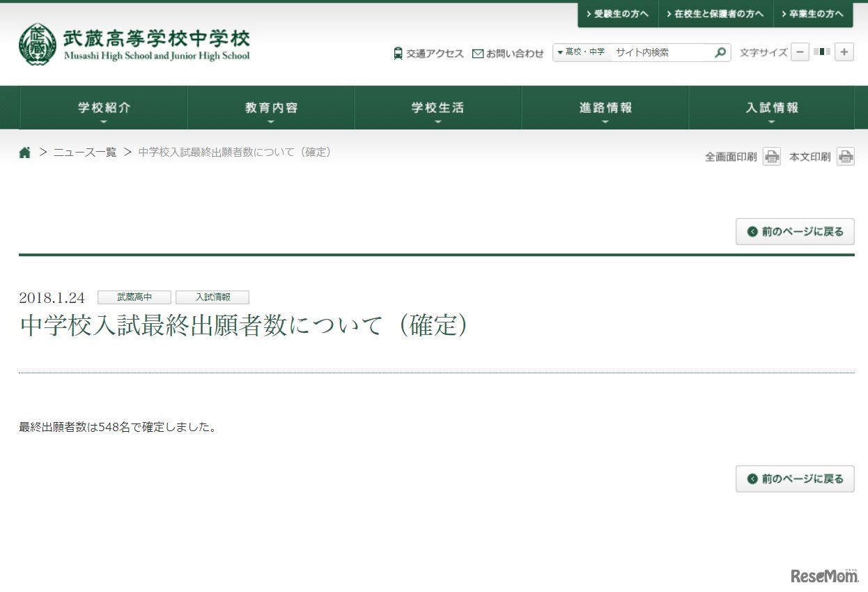Click the 受験生の方へ link
Screen dimensions: 868x592
[x=617, y=13]
